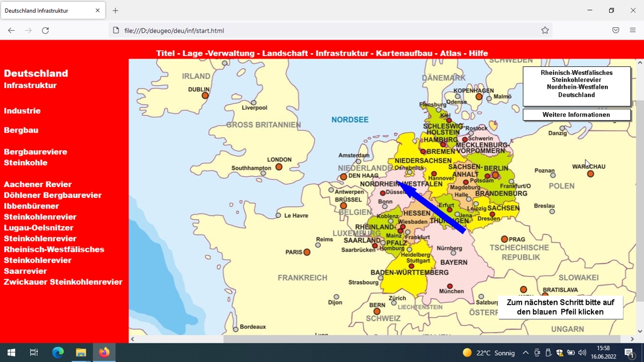644x362 pixels.
Task: Close the Deutschland Infrastruktur tab
Action: click(97, 11)
